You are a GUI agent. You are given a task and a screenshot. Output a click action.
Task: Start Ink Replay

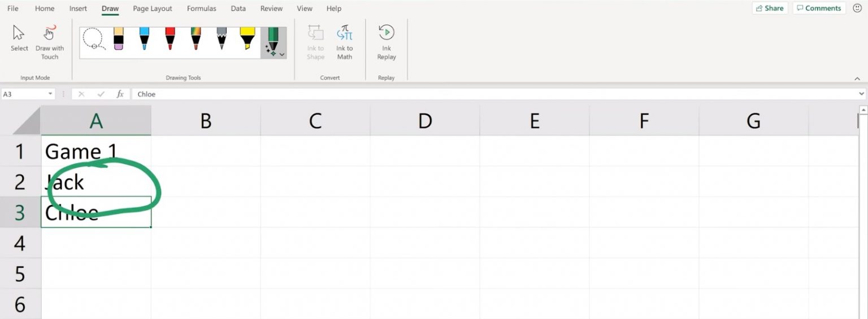click(x=387, y=42)
